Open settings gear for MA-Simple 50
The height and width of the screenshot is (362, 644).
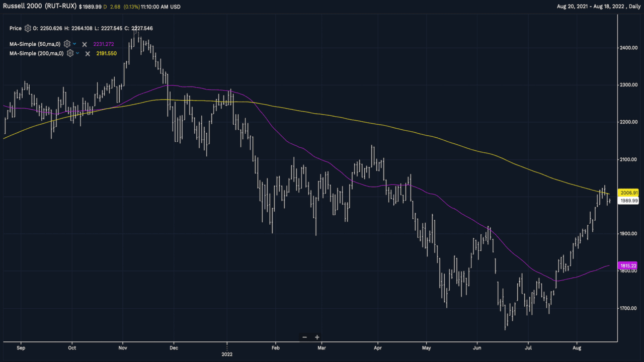(67, 44)
